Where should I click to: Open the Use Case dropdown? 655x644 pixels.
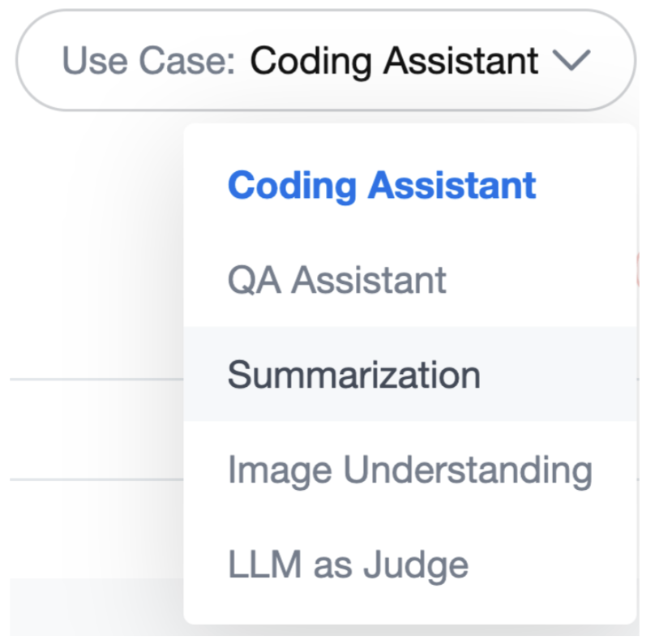click(x=326, y=61)
